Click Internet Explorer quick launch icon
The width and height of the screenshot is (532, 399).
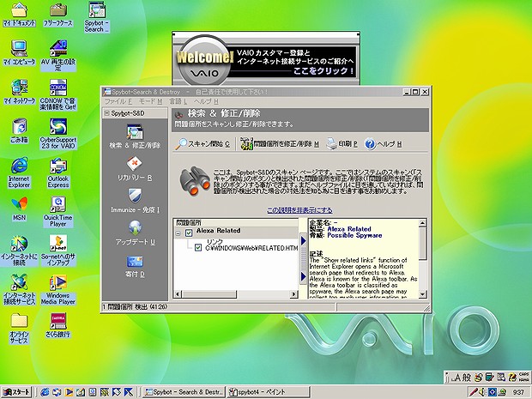45,392
